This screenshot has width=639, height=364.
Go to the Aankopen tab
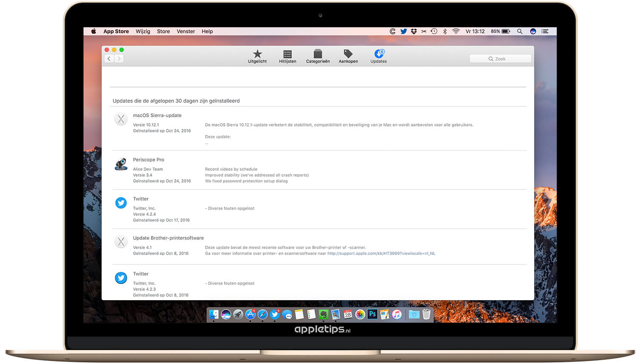(348, 56)
